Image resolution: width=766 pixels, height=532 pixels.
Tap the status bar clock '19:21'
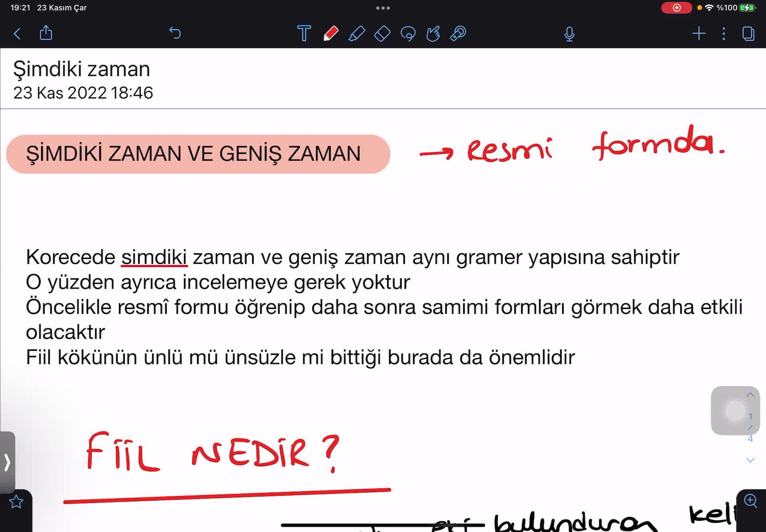[20, 8]
